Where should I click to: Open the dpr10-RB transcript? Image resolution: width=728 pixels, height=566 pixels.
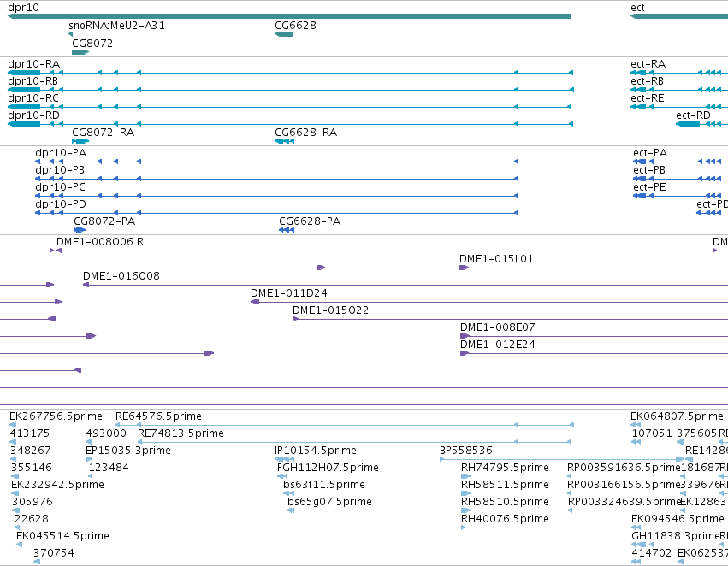(x=291, y=90)
